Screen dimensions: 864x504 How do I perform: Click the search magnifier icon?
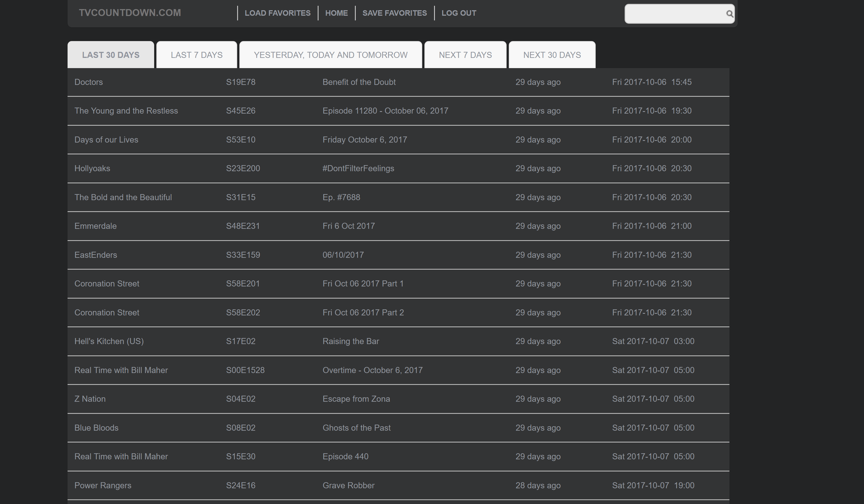point(729,14)
